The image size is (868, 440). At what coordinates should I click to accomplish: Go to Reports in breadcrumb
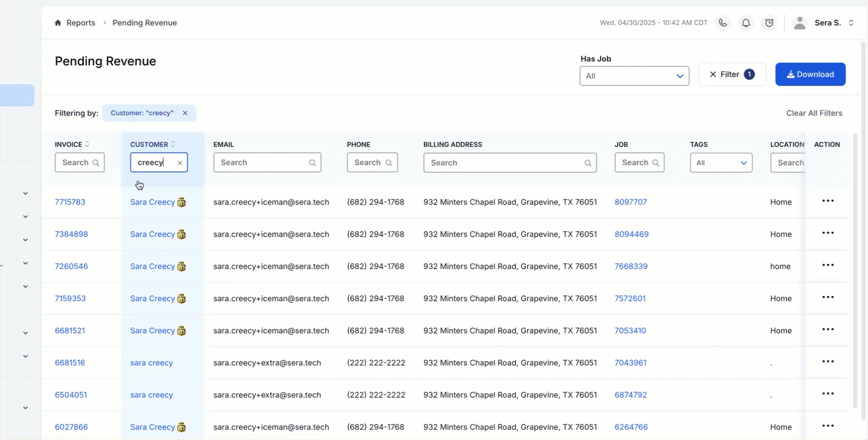pos(81,23)
